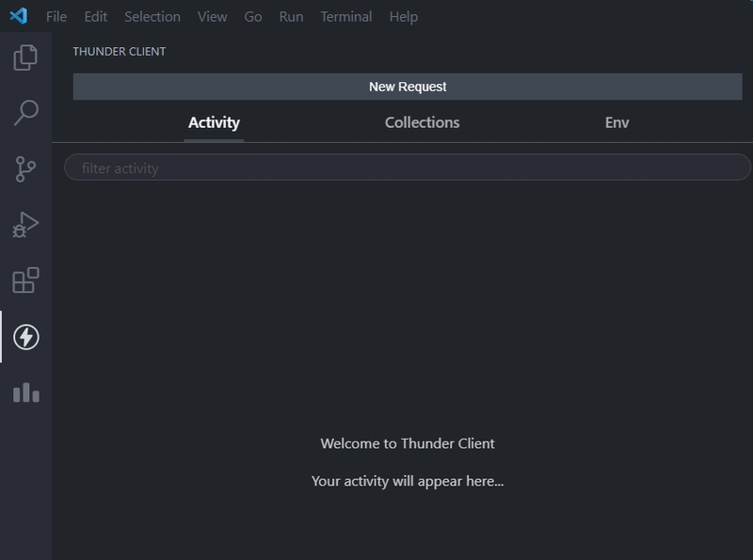Open the Selection menu
This screenshot has width=753, height=560.
click(152, 17)
